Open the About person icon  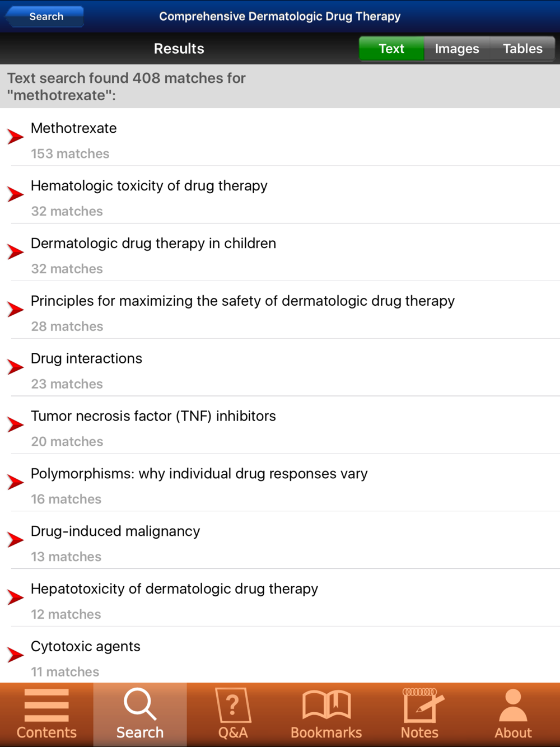[x=513, y=706]
